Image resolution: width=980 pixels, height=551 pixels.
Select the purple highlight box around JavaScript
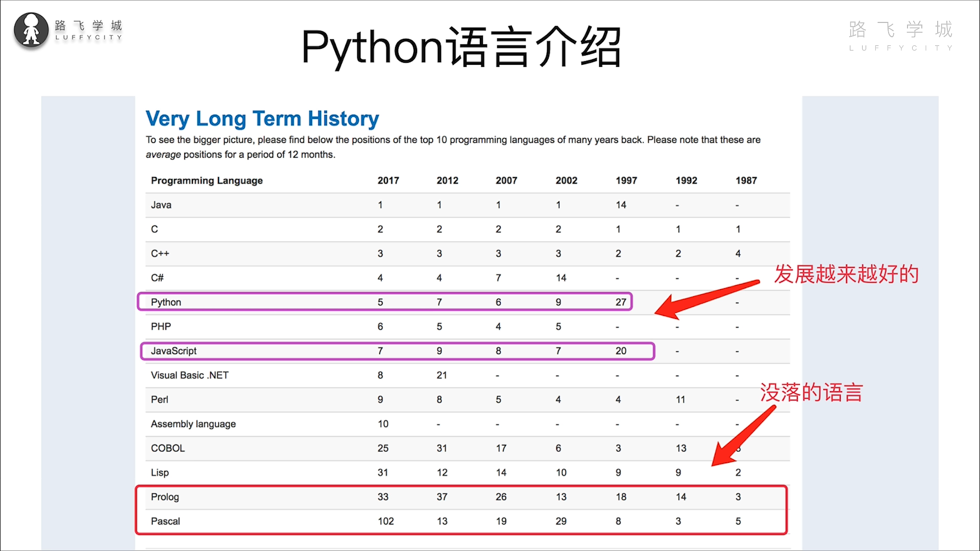tap(397, 351)
